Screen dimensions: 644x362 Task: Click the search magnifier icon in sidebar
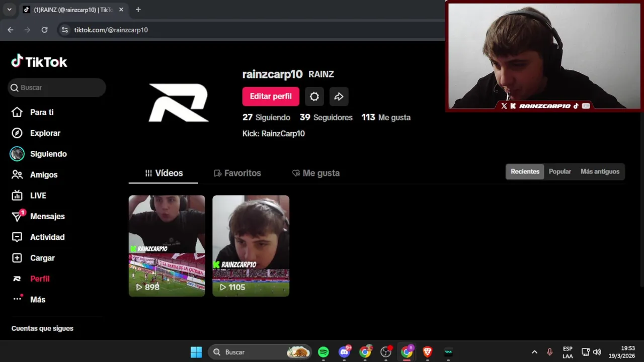[x=15, y=87]
